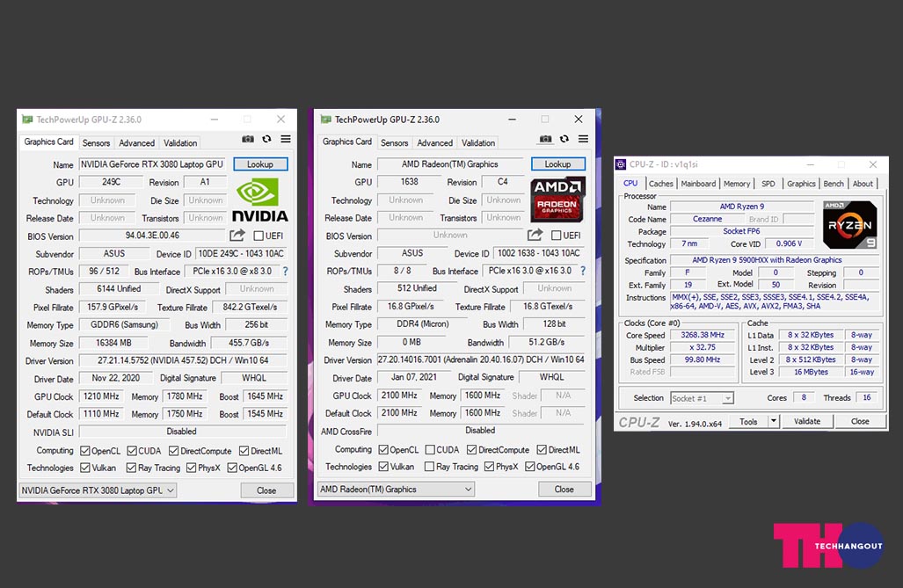Open the hamburger menu in AMD GPU-Z window
Image resolution: width=903 pixels, height=588 pixels.
[583, 139]
